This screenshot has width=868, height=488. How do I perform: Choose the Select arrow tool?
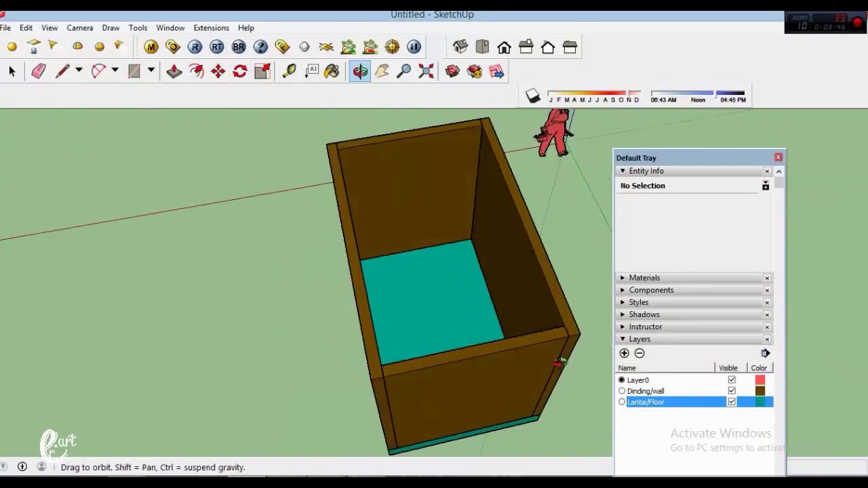(12, 71)
